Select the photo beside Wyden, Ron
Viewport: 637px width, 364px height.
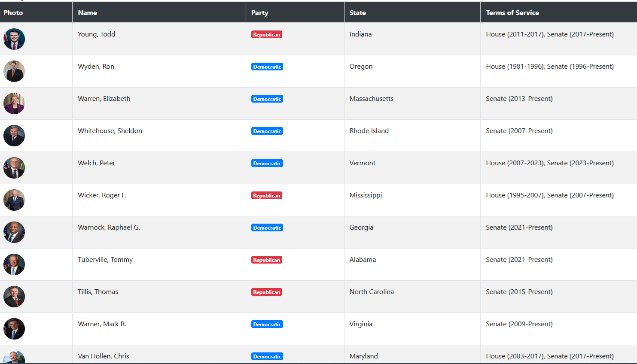[14, 71]
